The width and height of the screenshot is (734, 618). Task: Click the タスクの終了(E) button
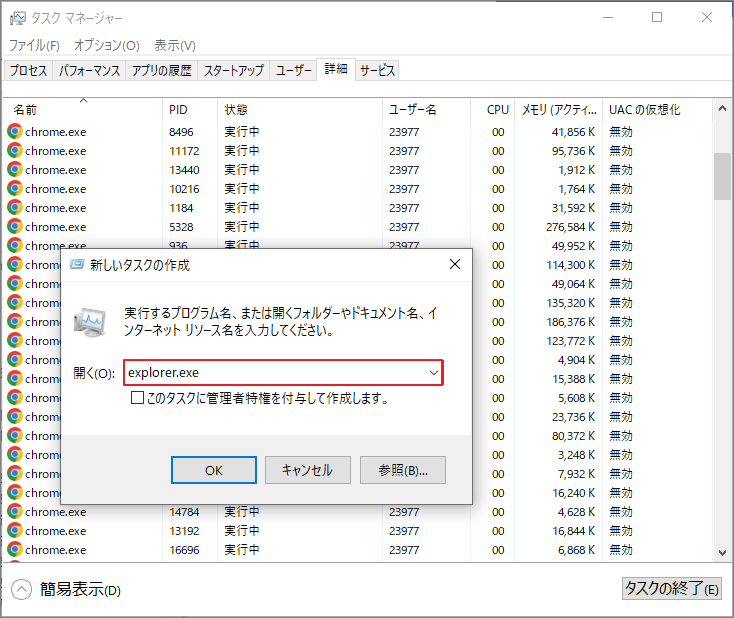pyautogui.click(x=672, y=589)
